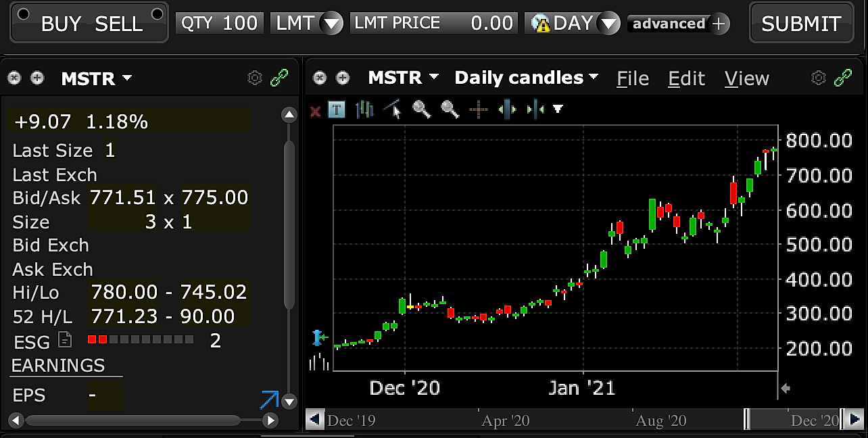Viewport: 868px width, 438px height.
Task: Open the chart View menu
Action: (x=747, y=79)
